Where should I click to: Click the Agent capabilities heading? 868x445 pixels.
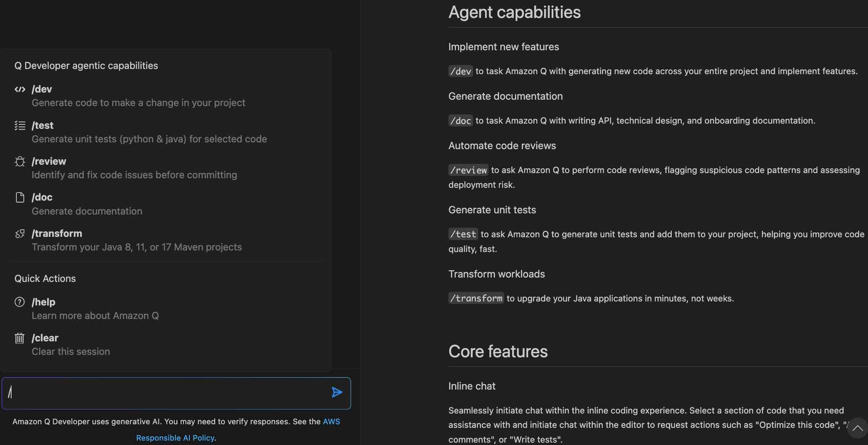click(x=514, y=12)
